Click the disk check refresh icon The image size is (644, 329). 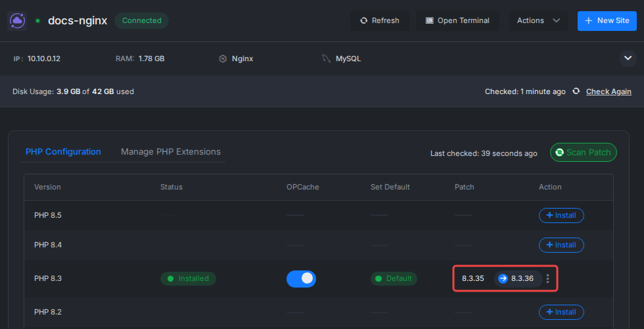[x=576, y=91]
